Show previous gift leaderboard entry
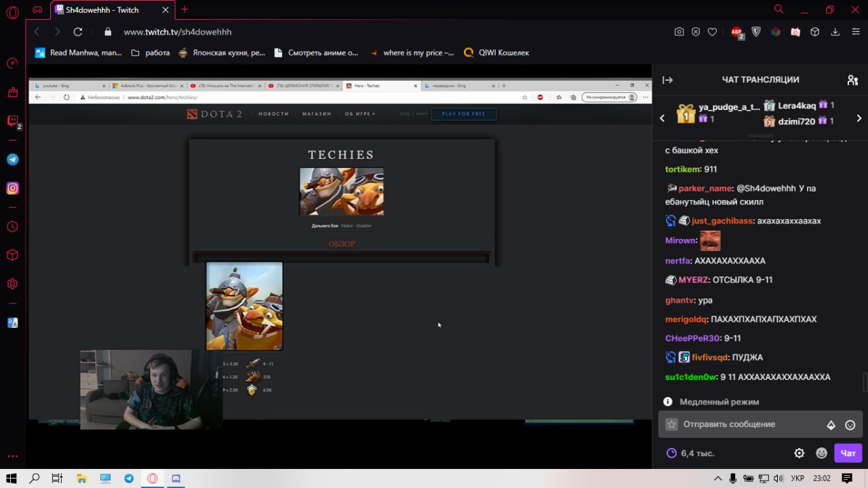Screen dimensions: 868x488 point(663,118)
